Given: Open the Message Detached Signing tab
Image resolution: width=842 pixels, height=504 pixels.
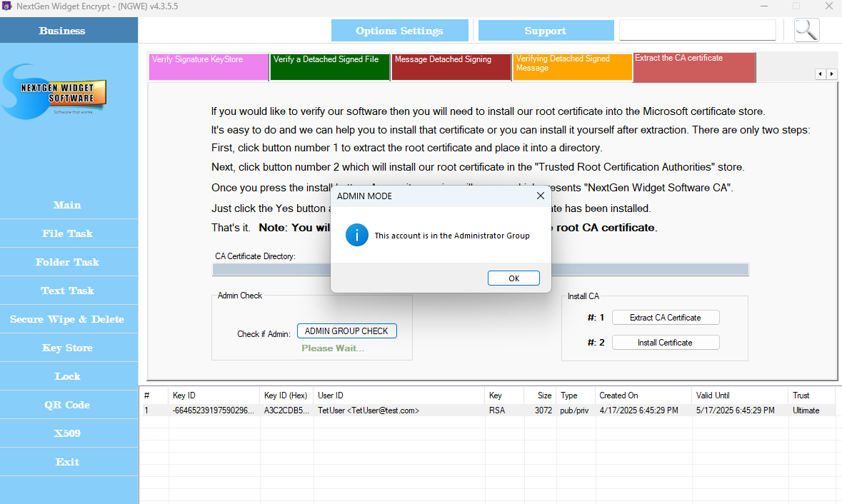Looking at the screenshot, I should pos(451,66).
